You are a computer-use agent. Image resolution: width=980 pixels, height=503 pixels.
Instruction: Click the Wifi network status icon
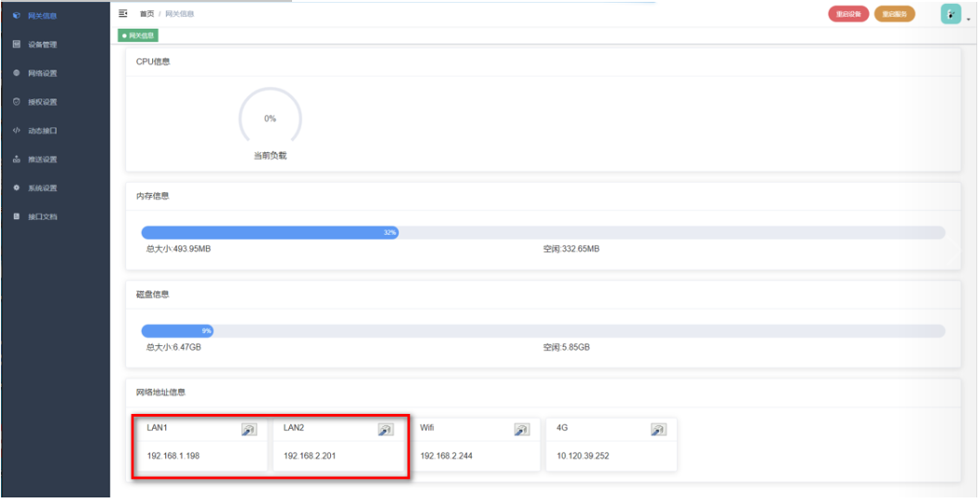pyautogui.click(x=522, y=430)
